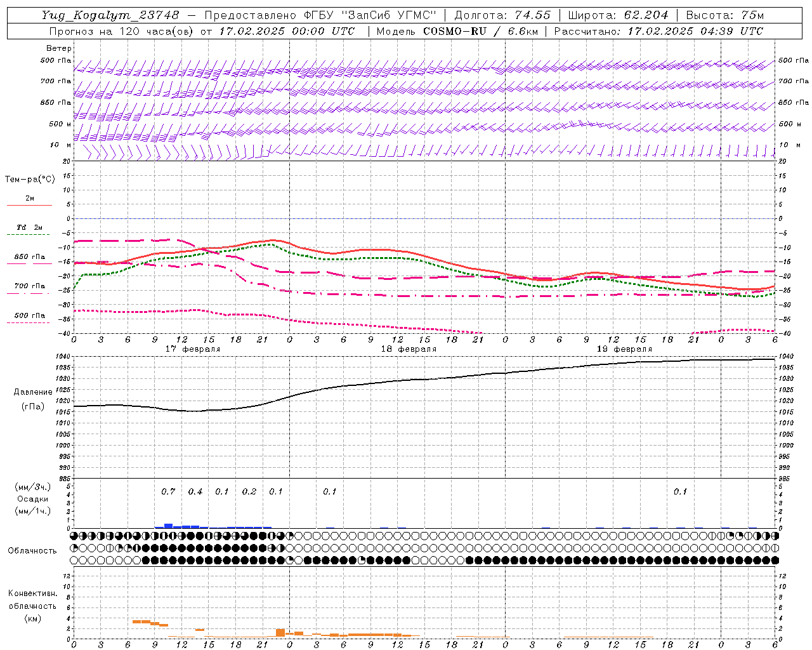
Task: Click the line sample under the 2м legend
Action: point(29,206)
